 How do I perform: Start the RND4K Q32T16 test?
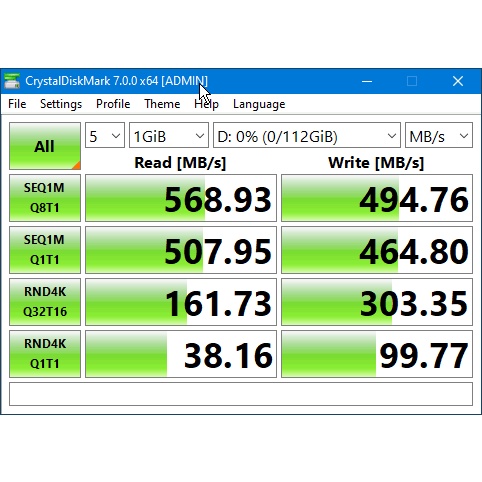[x=45, y=302]
